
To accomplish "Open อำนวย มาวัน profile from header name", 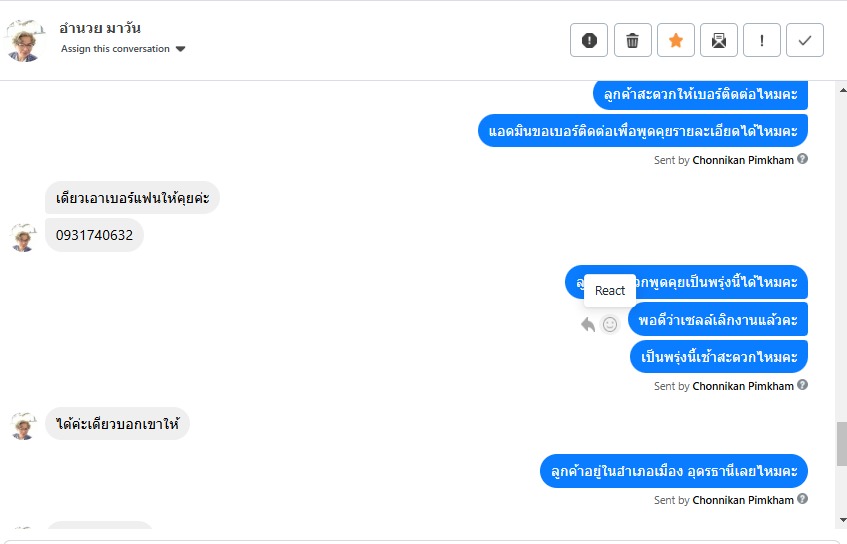I will (x=100, y=28).
